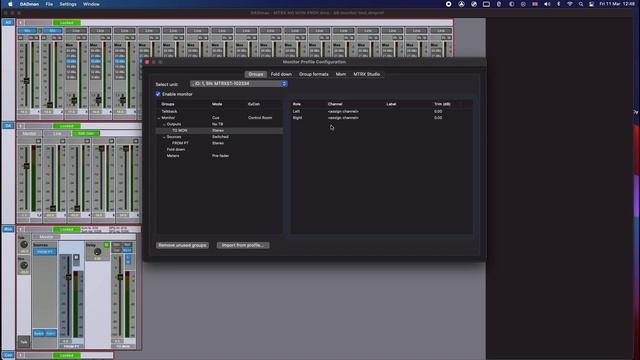Click the Talk button at bottom of Mon
This screenshot has width=640, height=360.
[24, 342]
